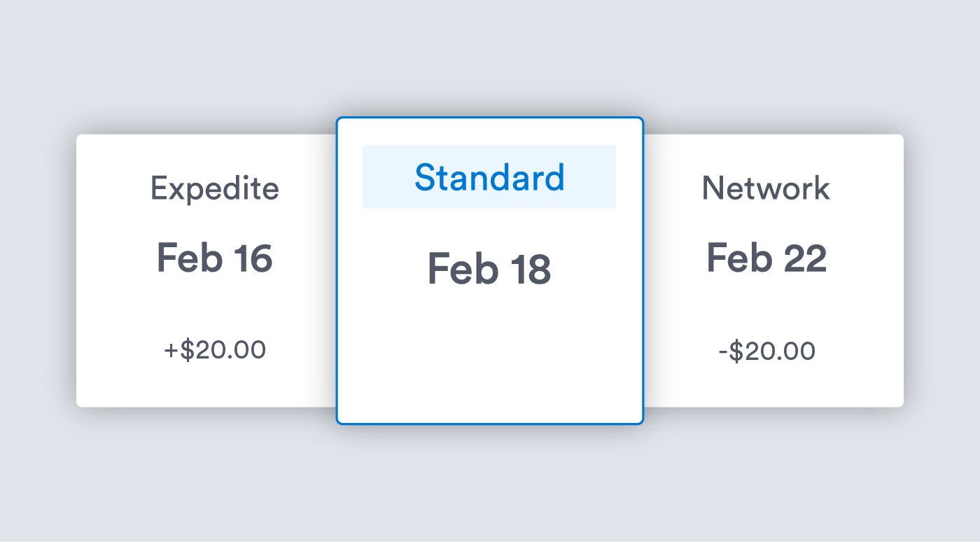Click gray backdrop above the Standard card

(x=489, y=63)
